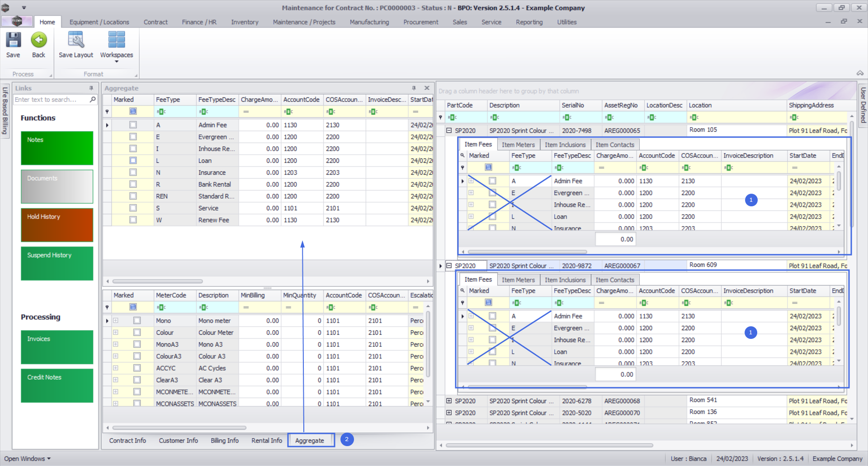Open the User Defined side tab
This screenshot has height=466, width=868.
pos(863,105)
